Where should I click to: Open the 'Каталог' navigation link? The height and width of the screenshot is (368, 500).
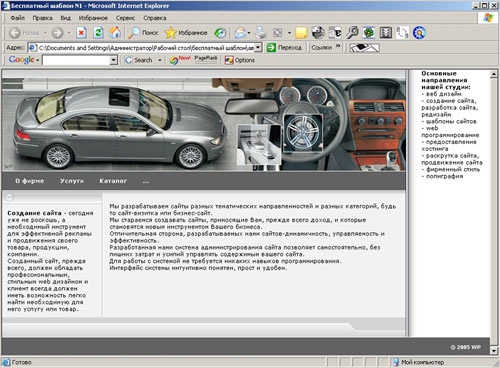[113, 181]
